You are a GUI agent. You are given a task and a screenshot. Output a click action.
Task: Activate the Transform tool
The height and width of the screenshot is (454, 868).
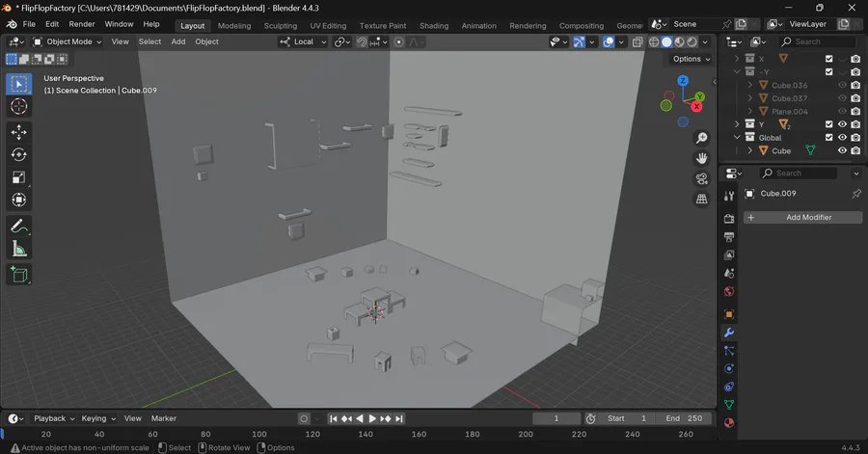(19, 200)
